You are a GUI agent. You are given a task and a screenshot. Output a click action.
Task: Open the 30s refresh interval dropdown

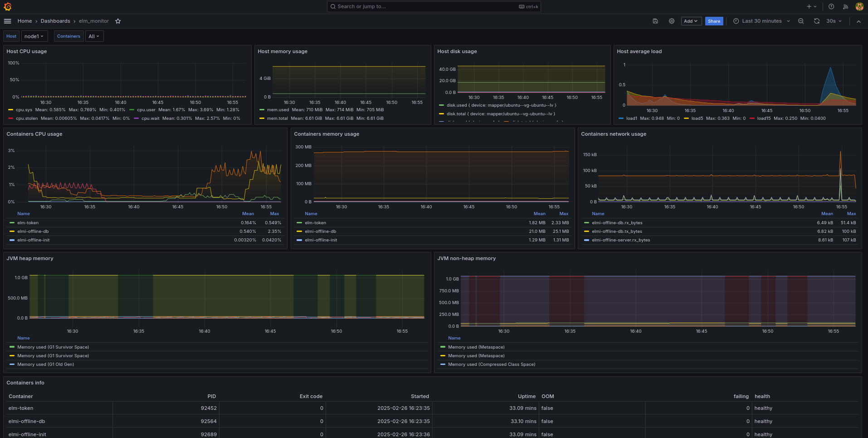pyautogui.click(x=834, y=21)
